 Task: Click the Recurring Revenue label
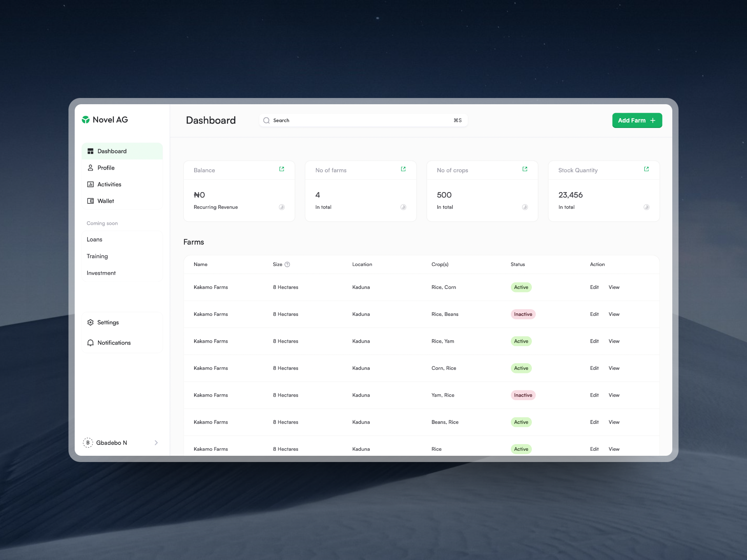point(216,207)
